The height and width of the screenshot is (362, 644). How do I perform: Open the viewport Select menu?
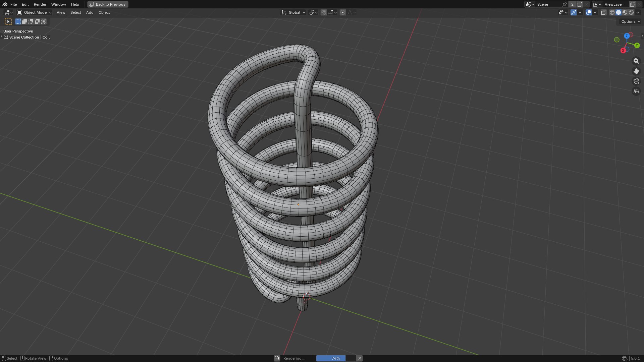click(x=75, y=12)
